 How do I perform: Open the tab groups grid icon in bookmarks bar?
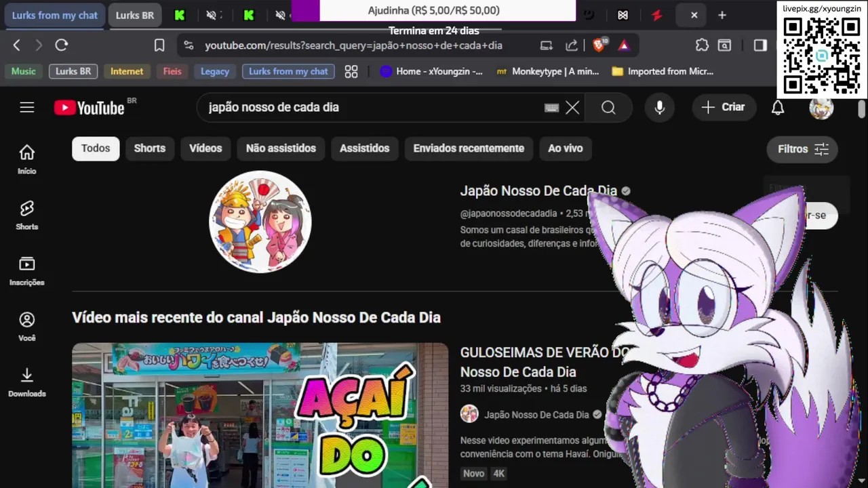click(351, 71)
